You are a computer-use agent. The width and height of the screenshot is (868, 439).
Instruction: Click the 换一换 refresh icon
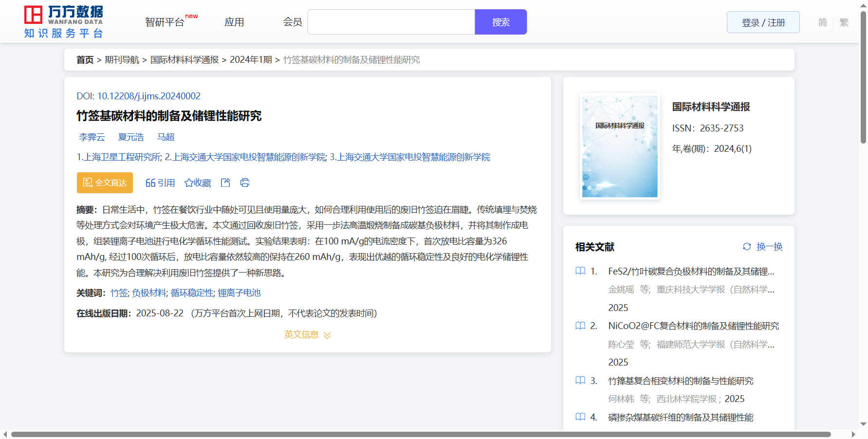pos(747,247)
